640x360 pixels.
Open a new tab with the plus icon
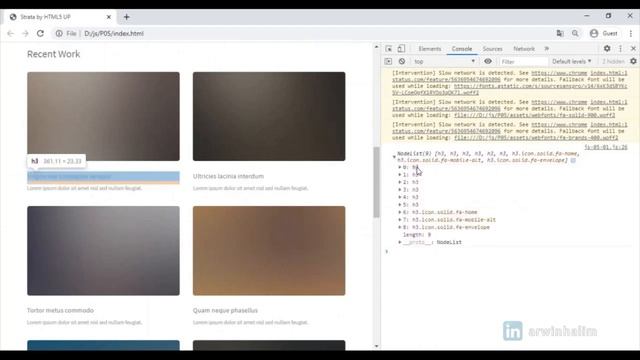[127, 17]
